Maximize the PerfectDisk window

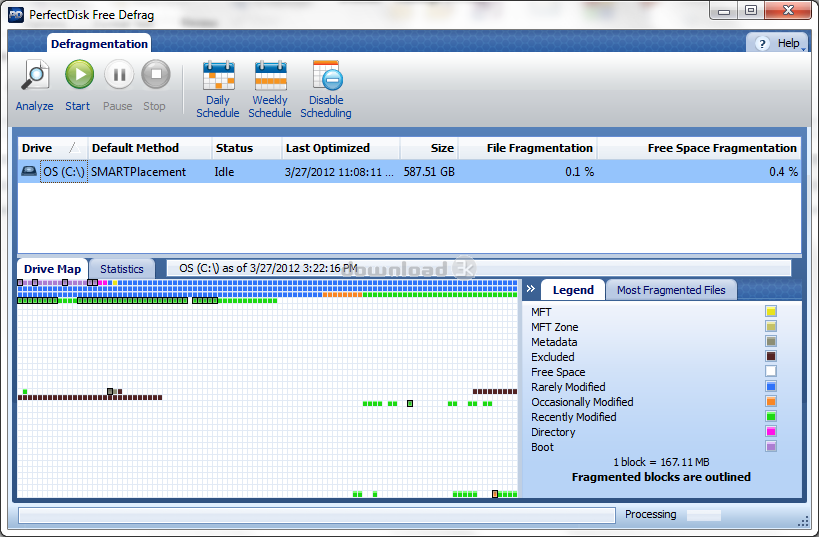click(x=751, y=10)
